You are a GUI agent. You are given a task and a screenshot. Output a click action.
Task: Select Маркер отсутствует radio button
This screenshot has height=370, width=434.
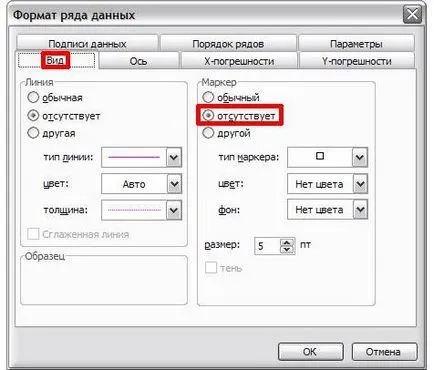[x=208, y=116]
